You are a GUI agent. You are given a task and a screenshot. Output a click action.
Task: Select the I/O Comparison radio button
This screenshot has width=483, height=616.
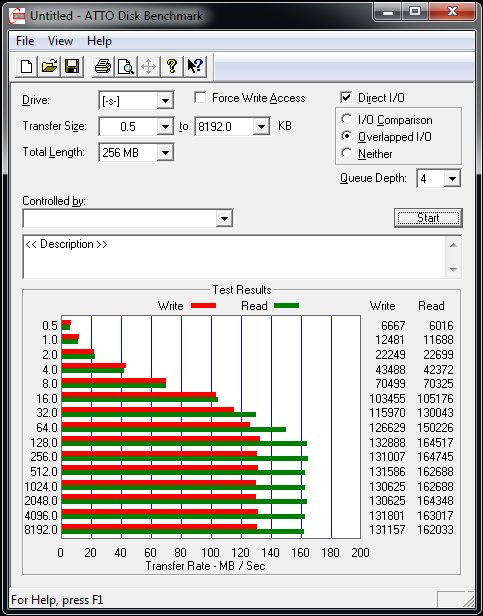click(x=347, y=119)
